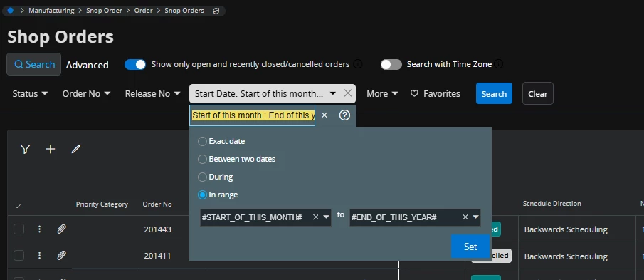The image size is (644, 280).
Task: Refresh the page via breadcrumb reload icon
Action: (x=216, y=11)
